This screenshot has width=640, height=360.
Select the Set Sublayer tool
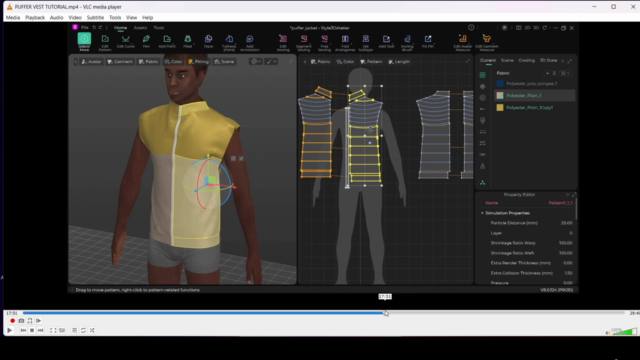(366, 42)
